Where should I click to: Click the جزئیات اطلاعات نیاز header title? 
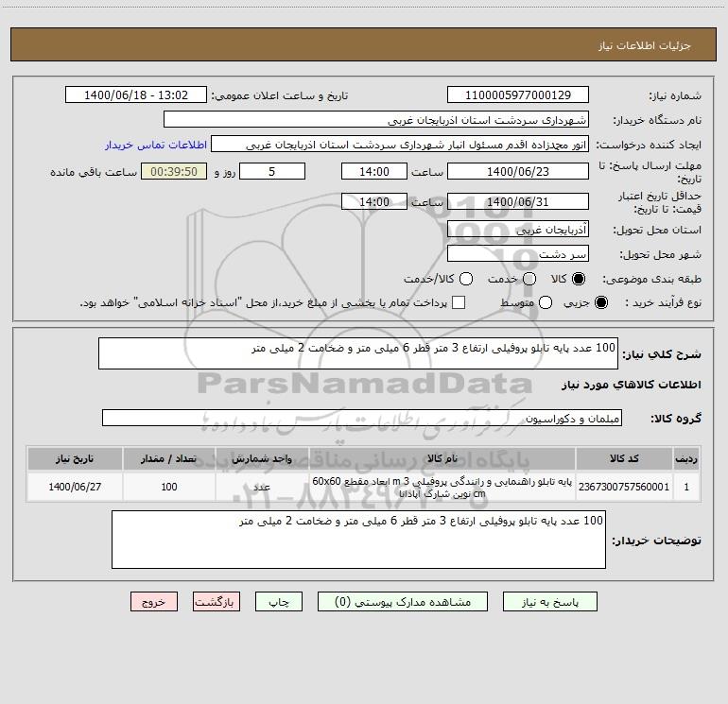[x=645, y=45]
